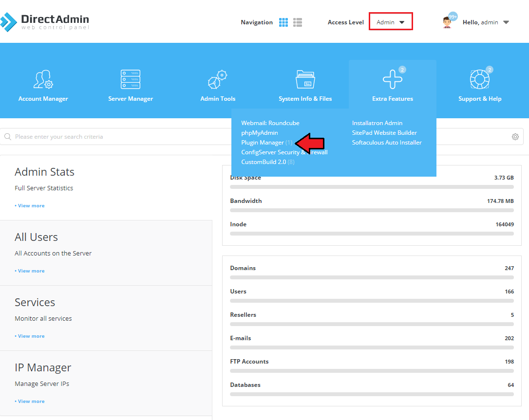Click the Disk Space value 3.73 GB
Screen dimensions: 529x420
click(x=504, y=178)
